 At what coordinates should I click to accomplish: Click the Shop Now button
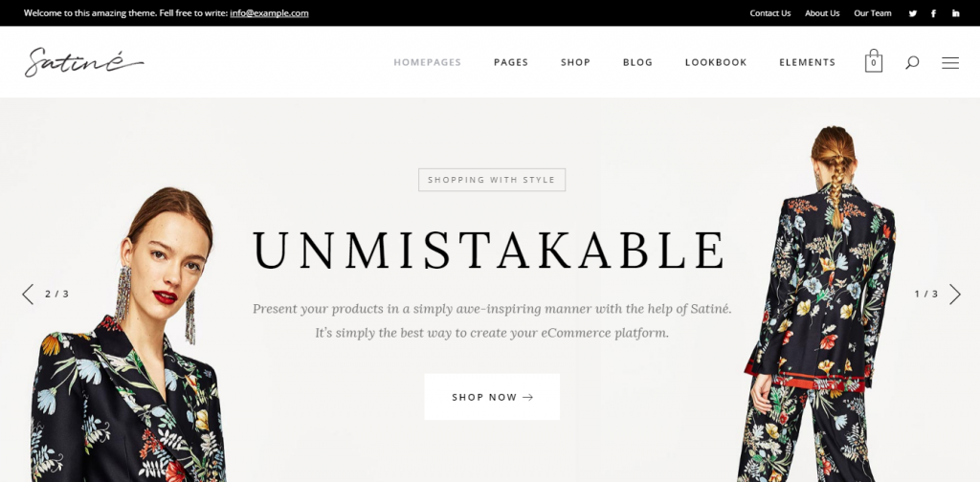[492, 397]
